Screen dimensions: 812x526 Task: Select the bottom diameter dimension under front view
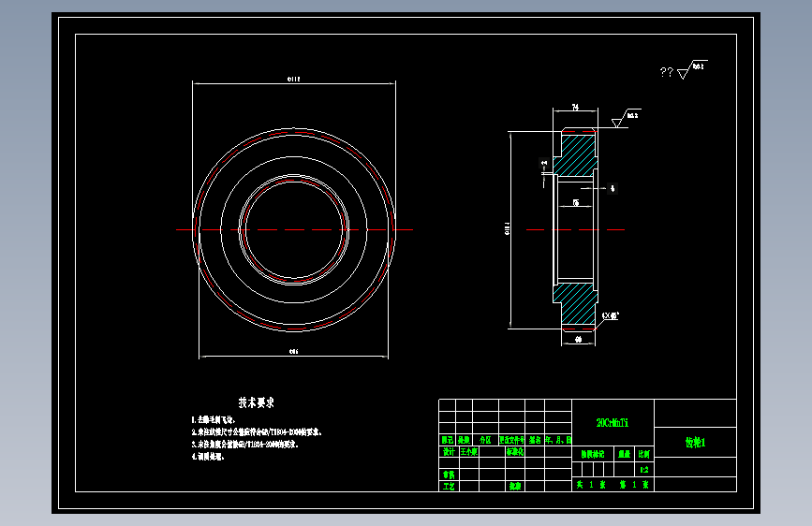[294, 352]
